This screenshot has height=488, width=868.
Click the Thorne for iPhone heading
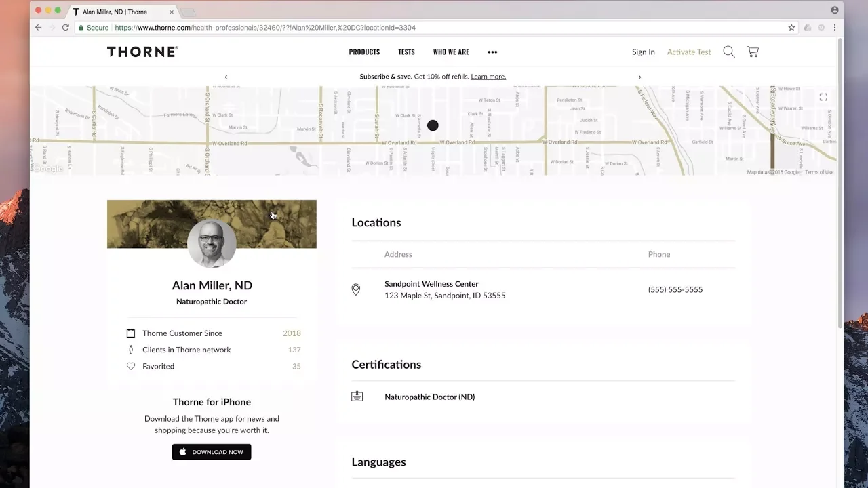click(x=212, y=402)
